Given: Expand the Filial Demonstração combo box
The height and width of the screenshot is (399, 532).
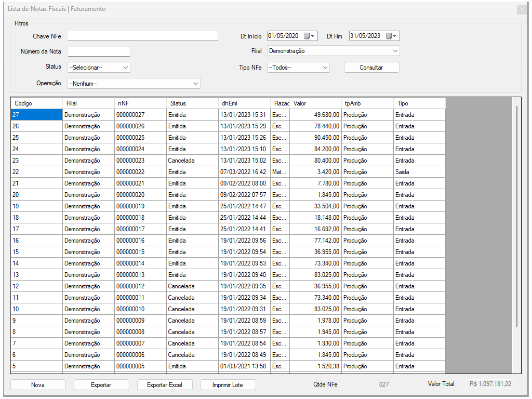Looking at the screenshot, I should (395, 51).
